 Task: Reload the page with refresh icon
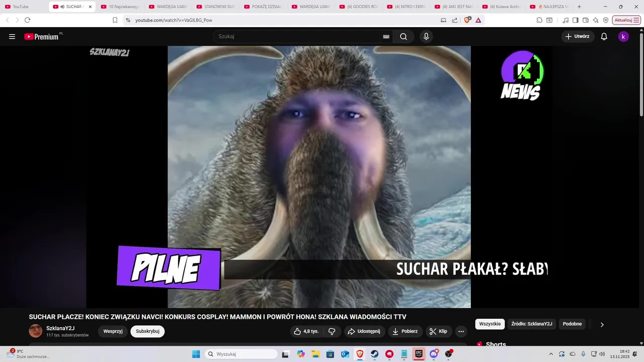tap(27, 20)
